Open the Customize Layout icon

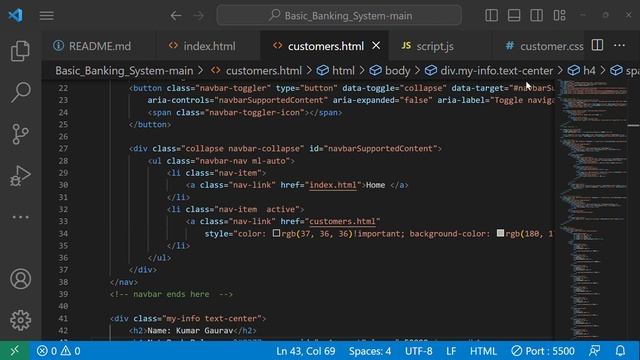click(x=559, y=16)
